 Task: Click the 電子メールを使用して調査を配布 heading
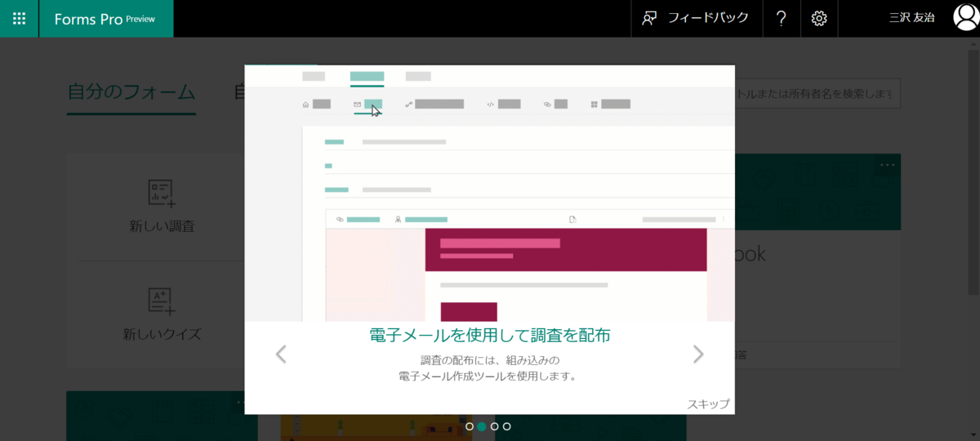pos(490,335)
